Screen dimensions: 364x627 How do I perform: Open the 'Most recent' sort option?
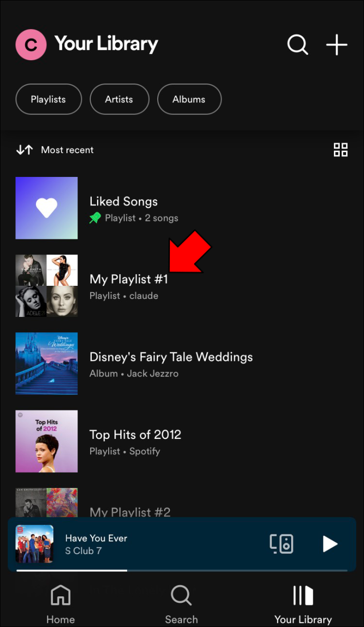[x=67, y=150]
